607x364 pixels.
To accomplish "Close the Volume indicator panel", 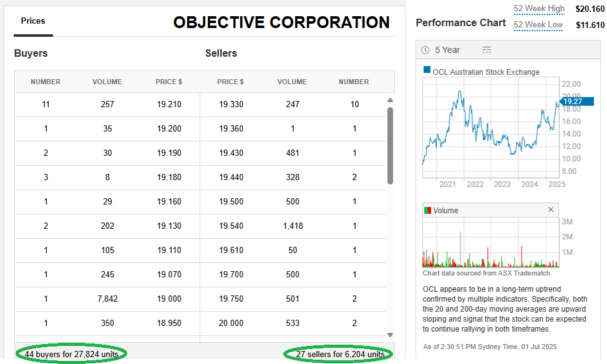I will click(551, 210).
